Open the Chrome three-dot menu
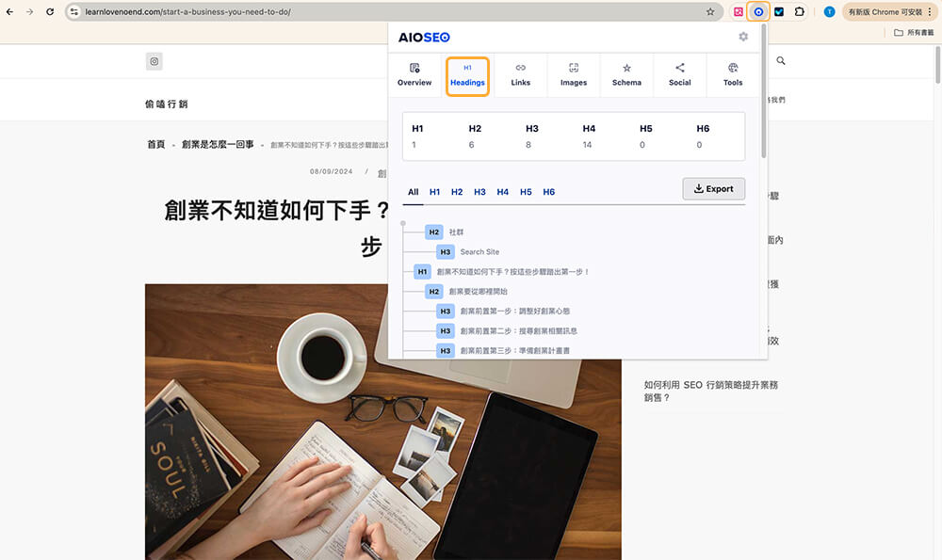This screenshot has height=560, width=942. [930, 11]
